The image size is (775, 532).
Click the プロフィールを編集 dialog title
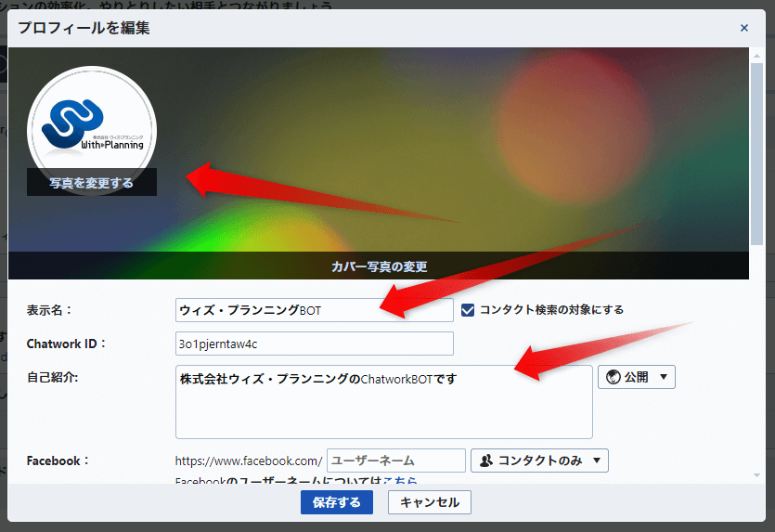[x=84, y=28]
